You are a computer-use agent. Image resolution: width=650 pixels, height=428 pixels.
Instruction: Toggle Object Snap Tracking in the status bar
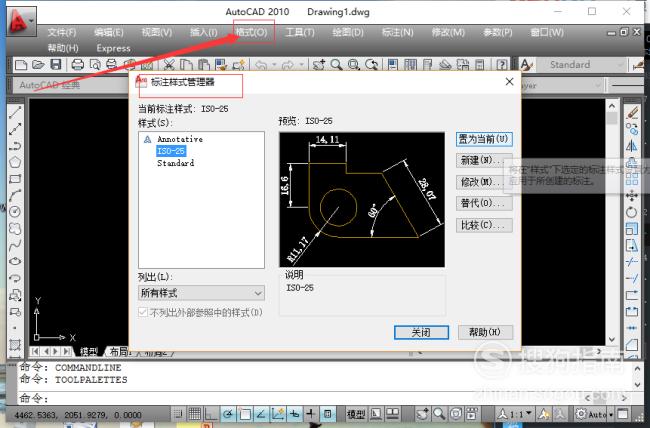pyautogui.click(x=261, y=413)
